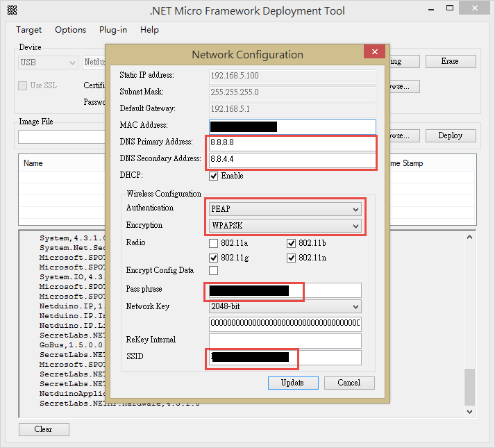The height and width of the screenshot is (448, 495).
Task: Enable the 802.11a radio checkbox
Action: pos(213,243)
